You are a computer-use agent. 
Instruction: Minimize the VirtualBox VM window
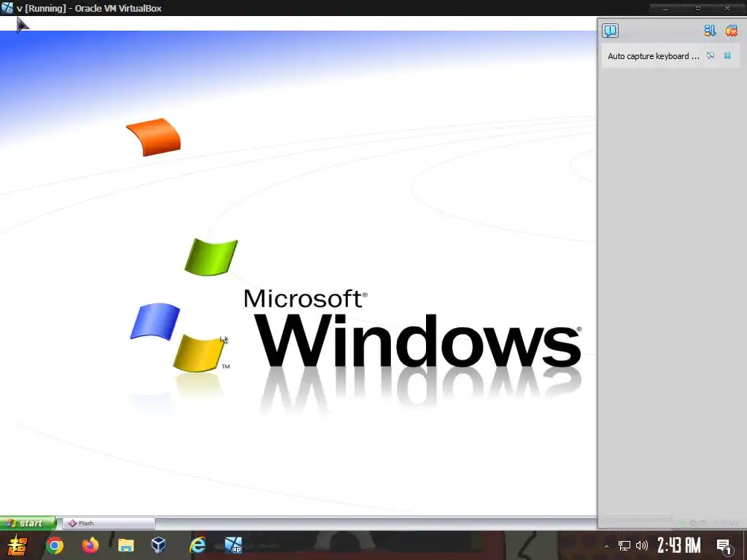tap(665, 9)
